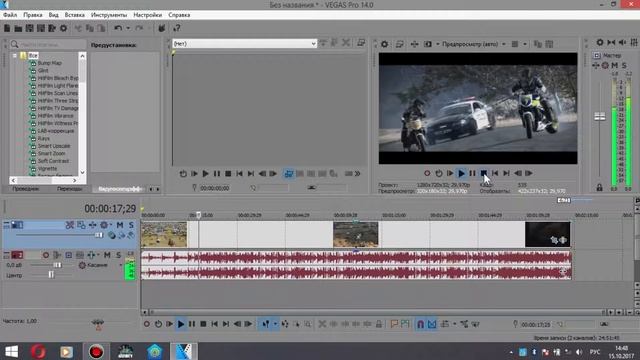The image size is (640, 360).
Task: Adjust the video track level slider
Action: (x=99, y=235)
